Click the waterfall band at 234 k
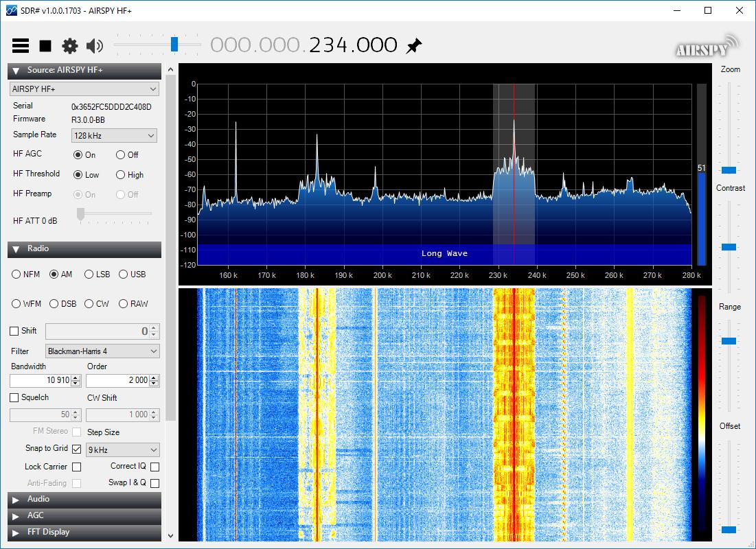The width and height of the screenshot is (756, 549). [514, 414]
